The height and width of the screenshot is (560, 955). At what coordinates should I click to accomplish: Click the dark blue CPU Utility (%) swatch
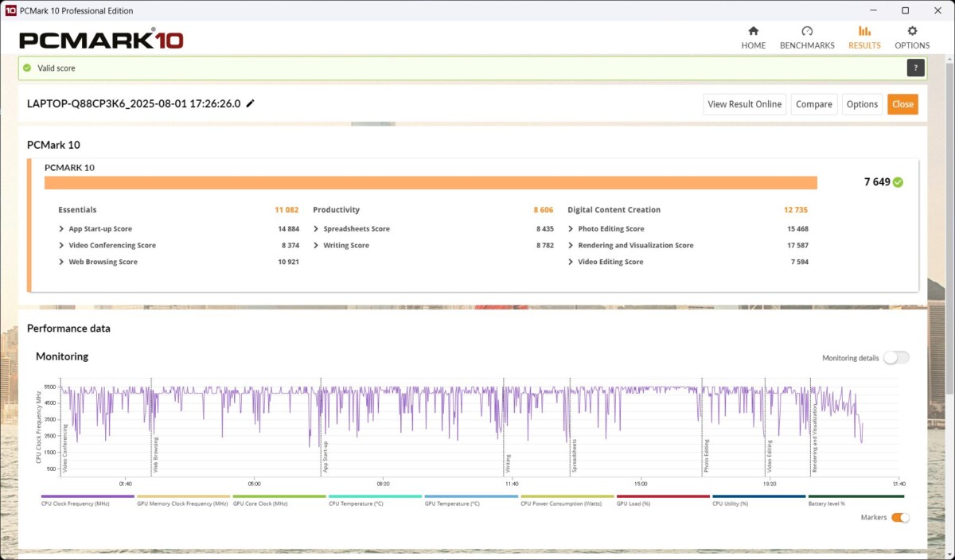tap(759, 496)
